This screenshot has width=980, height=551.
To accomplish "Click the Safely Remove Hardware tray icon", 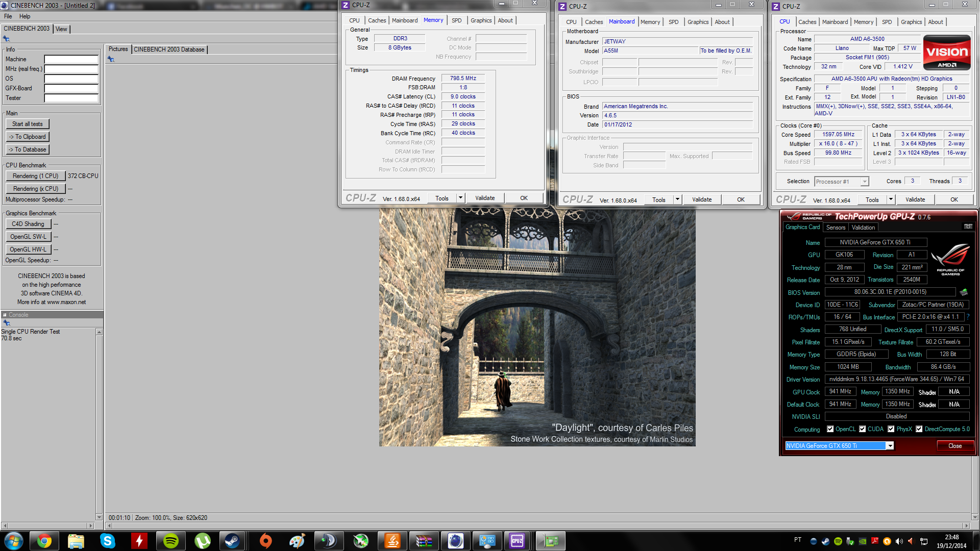I will click(x=850, y=541).
